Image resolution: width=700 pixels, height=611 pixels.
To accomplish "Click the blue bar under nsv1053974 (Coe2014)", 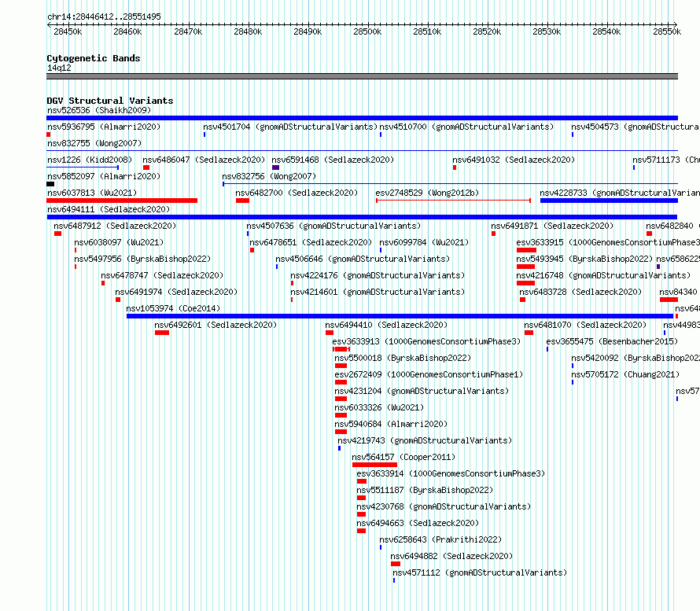I will coord(400,316).
